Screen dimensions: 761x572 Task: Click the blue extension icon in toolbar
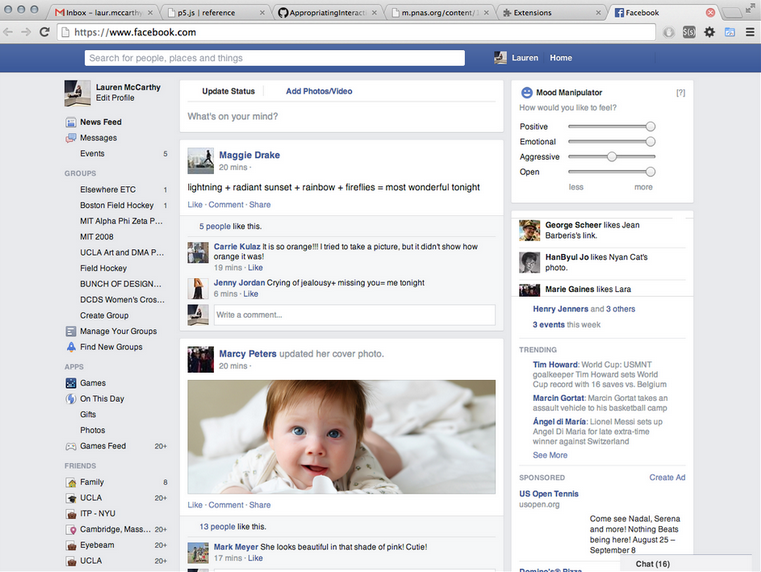point(729,32)
